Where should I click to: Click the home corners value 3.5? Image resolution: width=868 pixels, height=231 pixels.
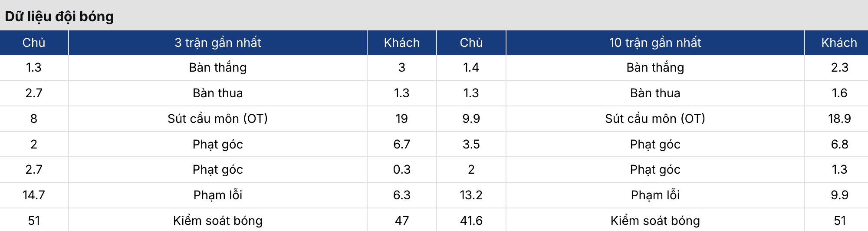pos(471,144)
